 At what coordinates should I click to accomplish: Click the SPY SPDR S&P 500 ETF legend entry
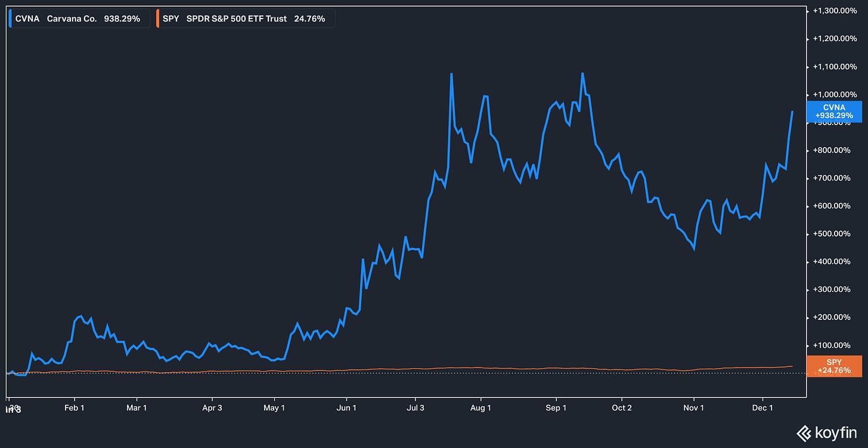coord(245,18)
